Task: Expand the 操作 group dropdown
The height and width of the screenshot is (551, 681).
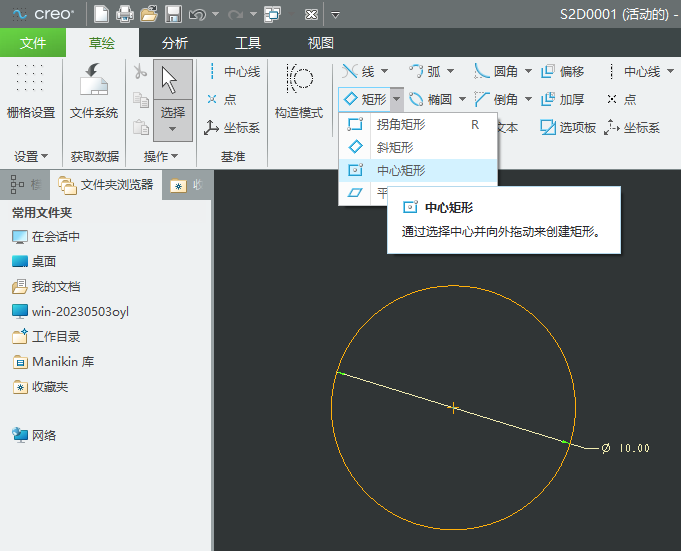Action: pyautogui.click(x=160, y=156)
